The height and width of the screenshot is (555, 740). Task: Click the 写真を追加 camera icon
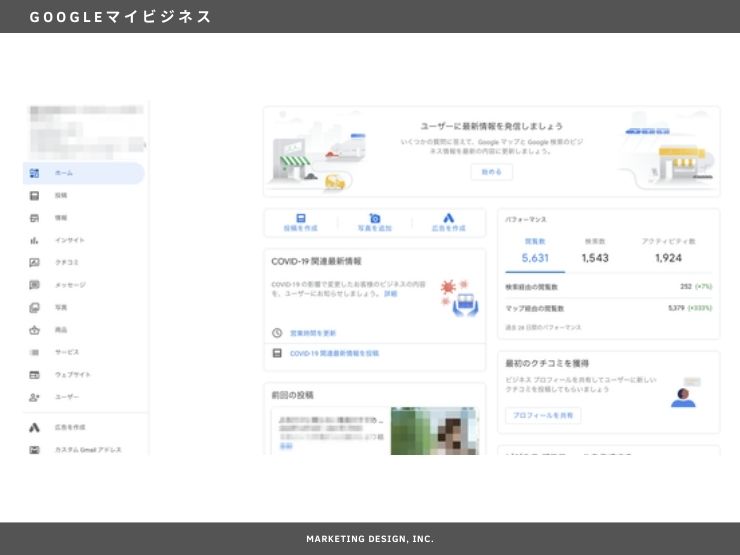pos(374,218)
